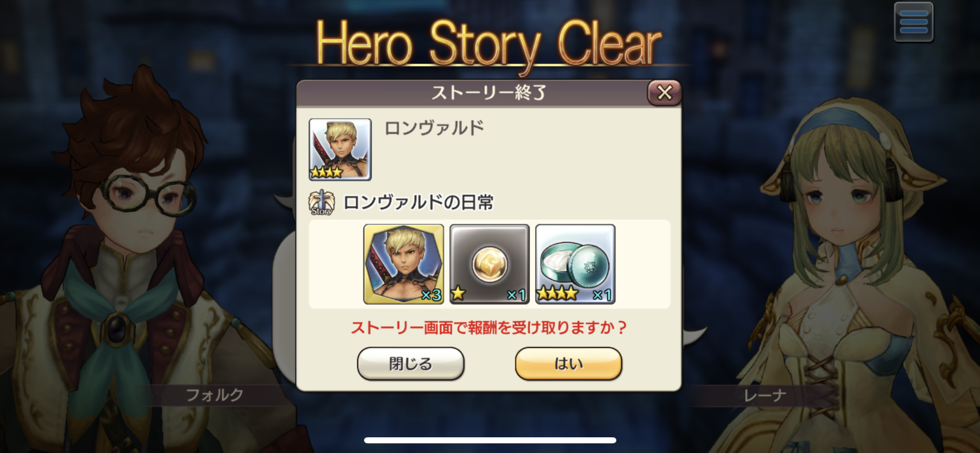Screen dimensions: 980x453
Task: Select the one-star gold coin reward
Action: coord(489,264)
